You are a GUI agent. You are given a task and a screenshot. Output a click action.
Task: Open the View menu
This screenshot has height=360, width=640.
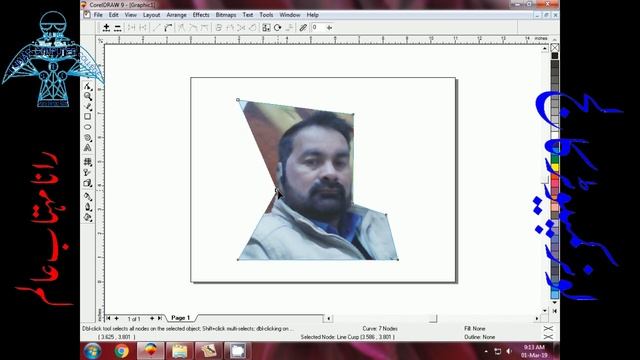131,15
